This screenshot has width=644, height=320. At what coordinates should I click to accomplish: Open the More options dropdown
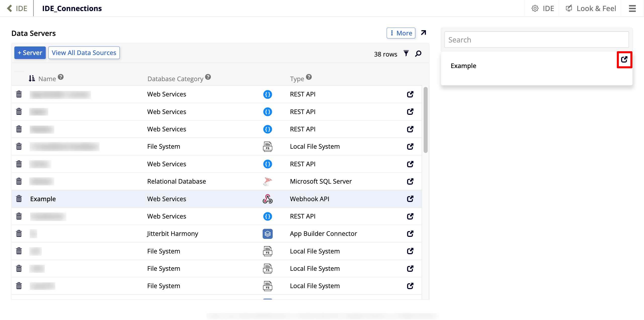point(401,33)
